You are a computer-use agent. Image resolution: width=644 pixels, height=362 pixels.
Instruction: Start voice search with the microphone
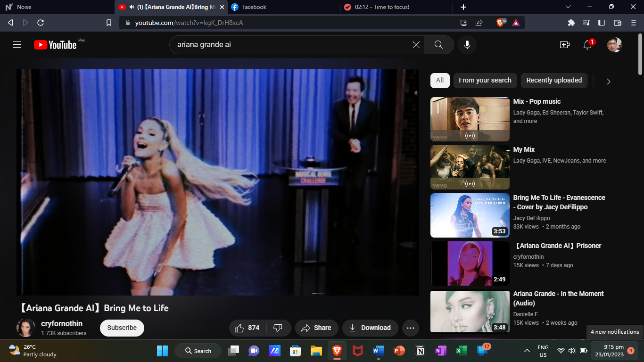pos(467,45)
